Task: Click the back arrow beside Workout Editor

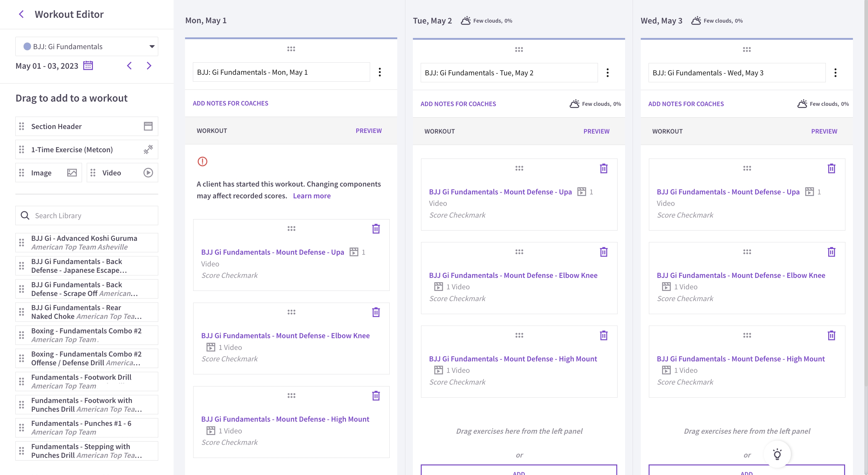Action: (x=21, y=14)
